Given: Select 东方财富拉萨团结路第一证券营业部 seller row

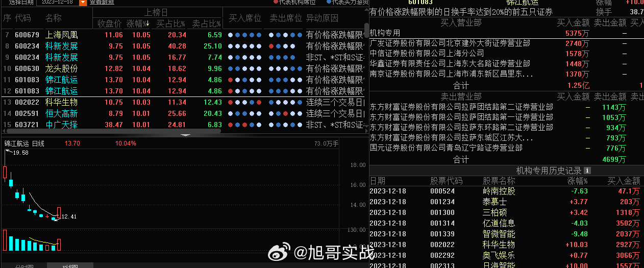Looking at the screenshot, I should pyautogui.click(x=506, y=117).
